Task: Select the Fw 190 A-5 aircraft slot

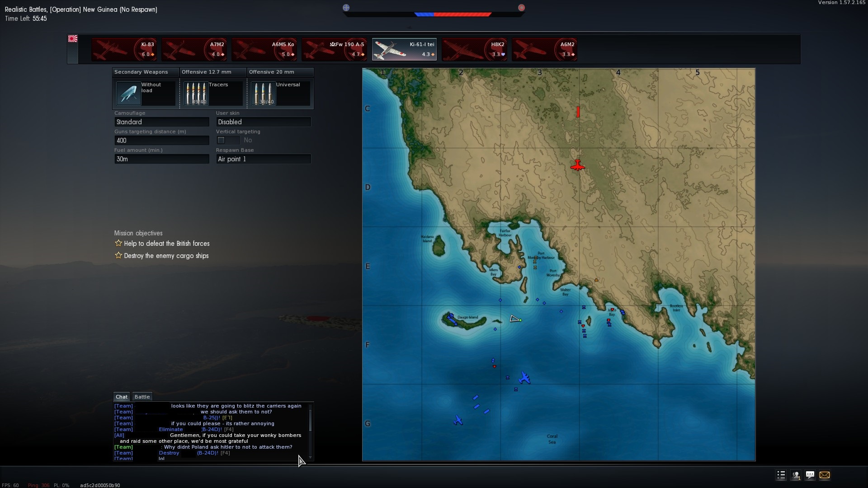Action: click(334, 50)
